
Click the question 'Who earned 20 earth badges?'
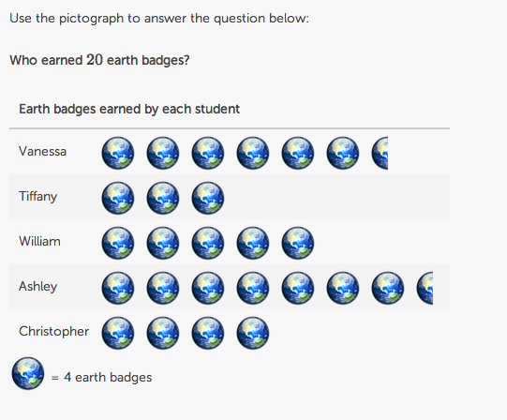[99, 60]
